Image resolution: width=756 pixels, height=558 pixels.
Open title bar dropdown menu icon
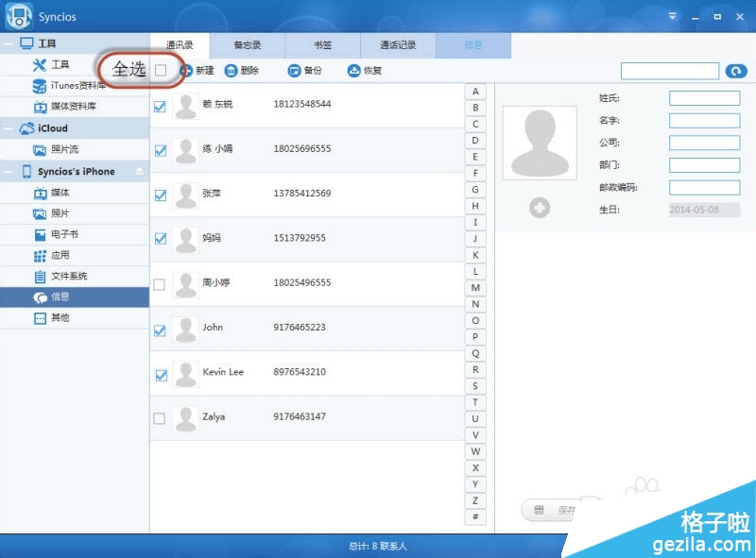click(672, 16)
